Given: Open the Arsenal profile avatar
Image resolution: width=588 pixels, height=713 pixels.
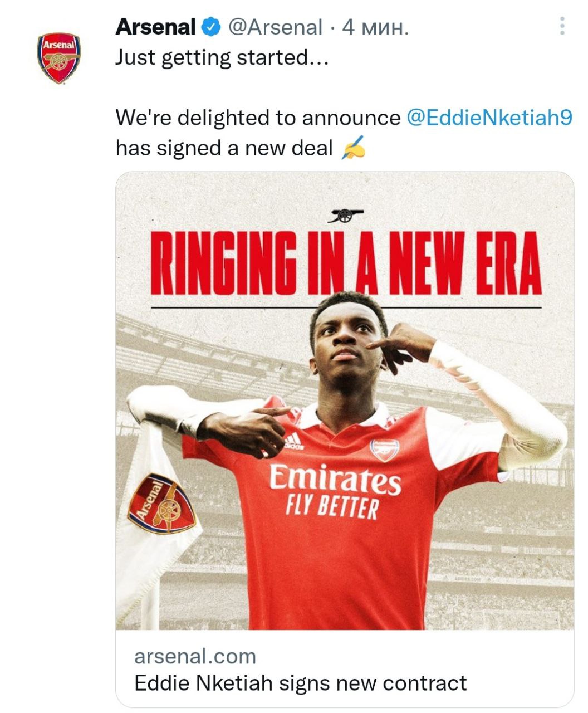Looking at the screenshot, I should click(x=58, y=58).
